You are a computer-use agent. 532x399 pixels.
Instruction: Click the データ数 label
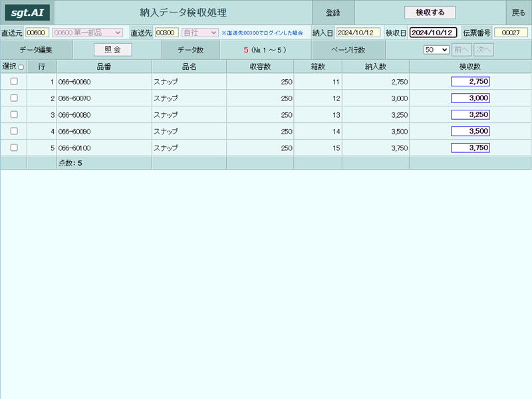coord(191,50)
